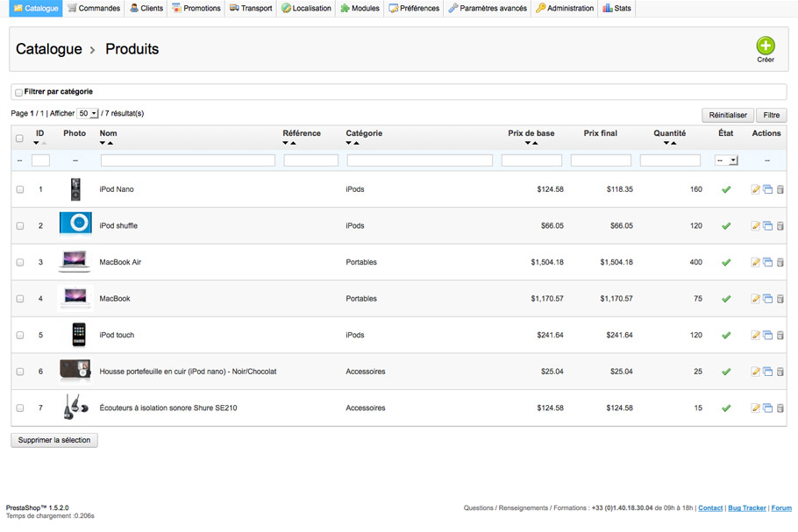Toggle enabled status of MacBook Air
The image size is (798, 532).
726,262
